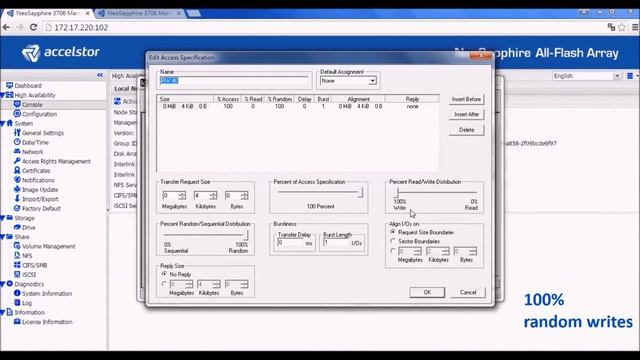Viewport: 640px width, 360px height.
Task: Click the accelstor logo
Action: point(60,52)
